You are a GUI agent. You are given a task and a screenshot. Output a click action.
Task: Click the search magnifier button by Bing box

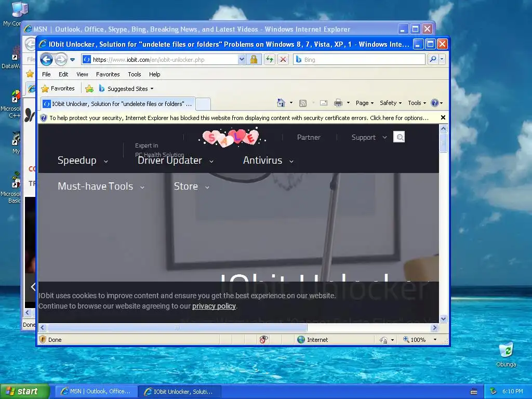pos(433,59)
